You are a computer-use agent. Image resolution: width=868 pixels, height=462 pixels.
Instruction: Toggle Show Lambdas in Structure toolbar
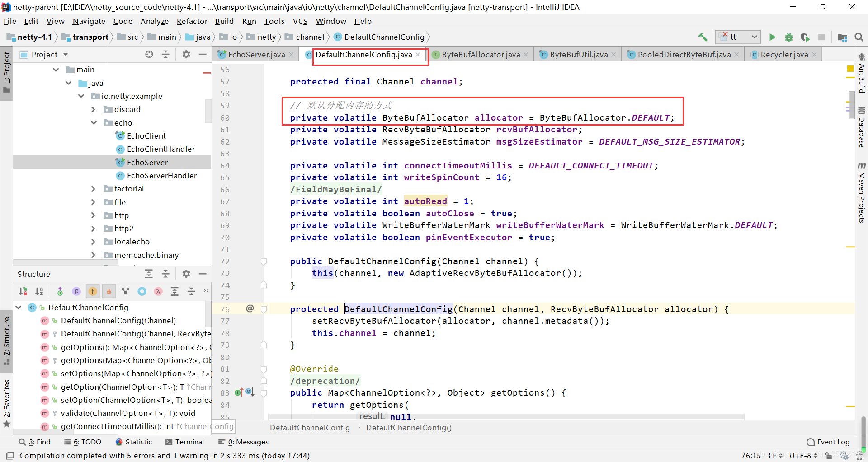click(158, 291)
